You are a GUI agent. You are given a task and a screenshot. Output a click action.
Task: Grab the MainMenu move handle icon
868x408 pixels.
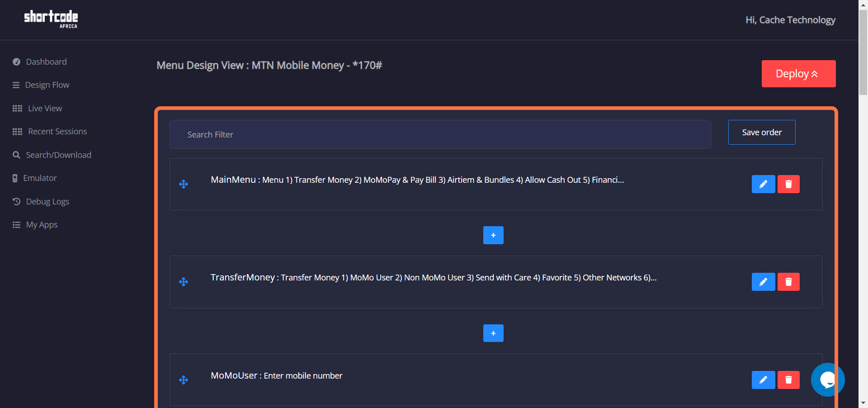(x=184, y=184)
